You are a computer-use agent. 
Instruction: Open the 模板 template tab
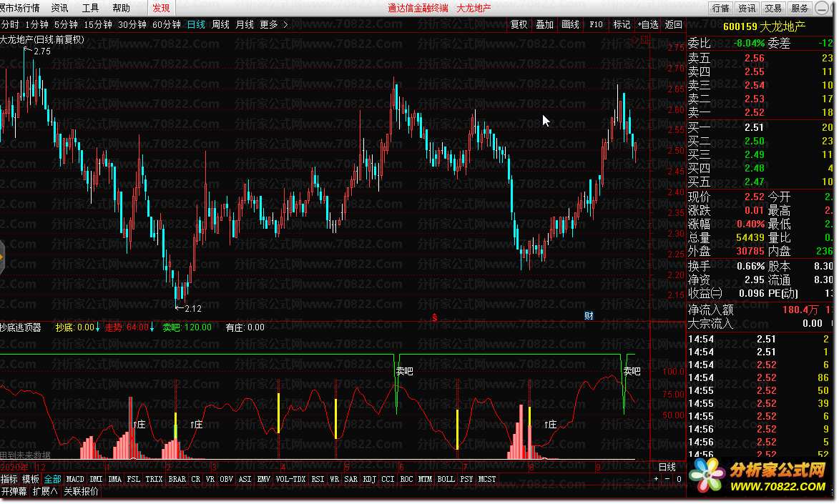[x=31, y=480]
